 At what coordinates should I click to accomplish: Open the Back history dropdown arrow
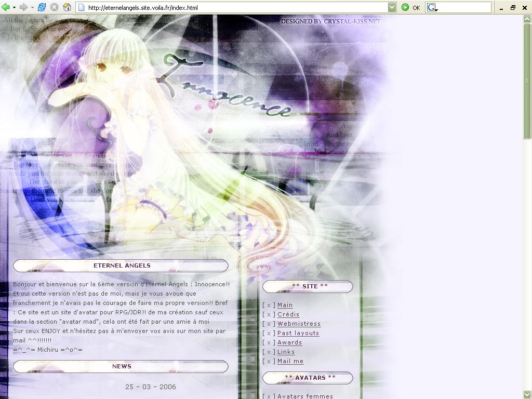pos(14,7)
